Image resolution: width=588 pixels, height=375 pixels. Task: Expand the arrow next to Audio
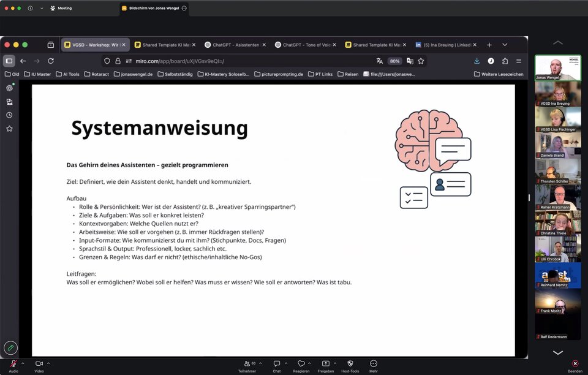pos(23,363)
